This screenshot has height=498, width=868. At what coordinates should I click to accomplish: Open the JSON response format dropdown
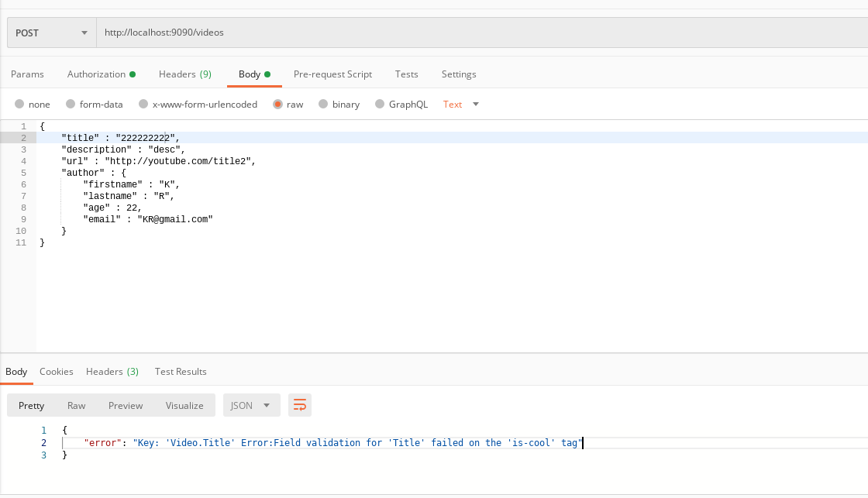coord(251,405)
